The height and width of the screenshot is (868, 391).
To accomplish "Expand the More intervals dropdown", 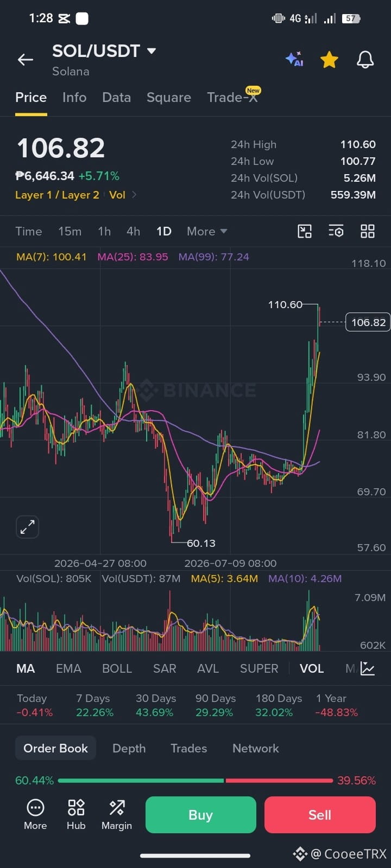I will pos(207,232).
